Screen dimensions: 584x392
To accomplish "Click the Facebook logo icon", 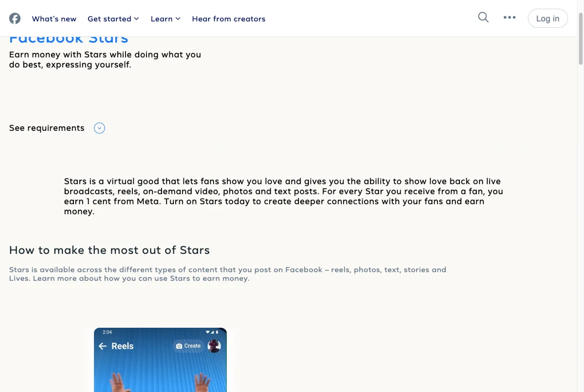I will click(15, 18).
